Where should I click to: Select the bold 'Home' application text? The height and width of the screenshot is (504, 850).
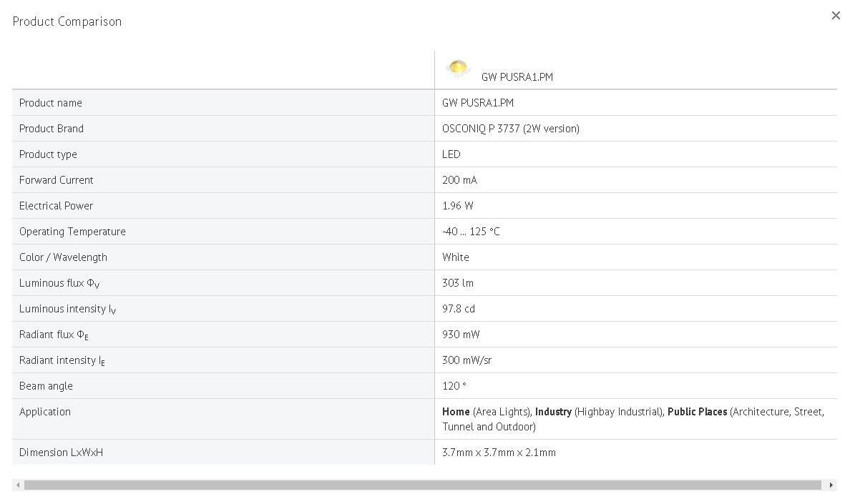tap(456, 412)
